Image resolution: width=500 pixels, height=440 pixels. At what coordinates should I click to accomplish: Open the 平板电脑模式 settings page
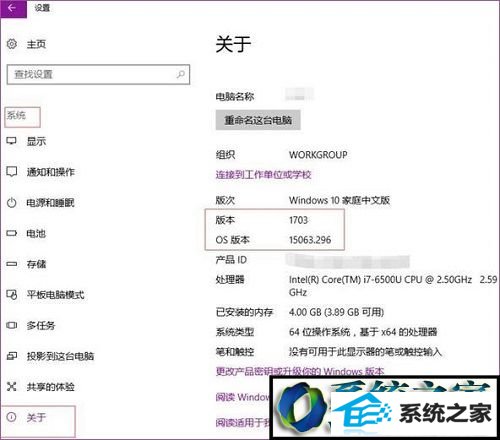(x=55, y=295)
